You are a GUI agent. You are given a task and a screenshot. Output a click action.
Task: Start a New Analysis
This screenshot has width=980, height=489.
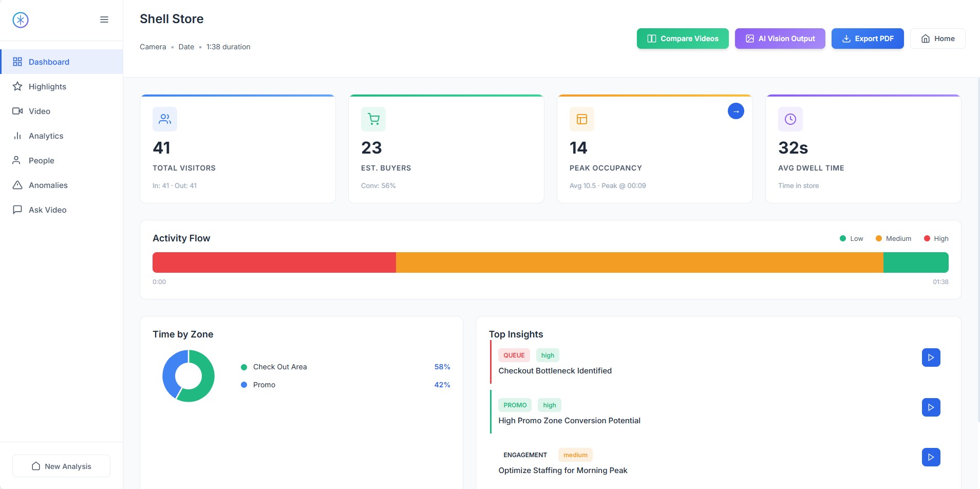pos(61,466)
